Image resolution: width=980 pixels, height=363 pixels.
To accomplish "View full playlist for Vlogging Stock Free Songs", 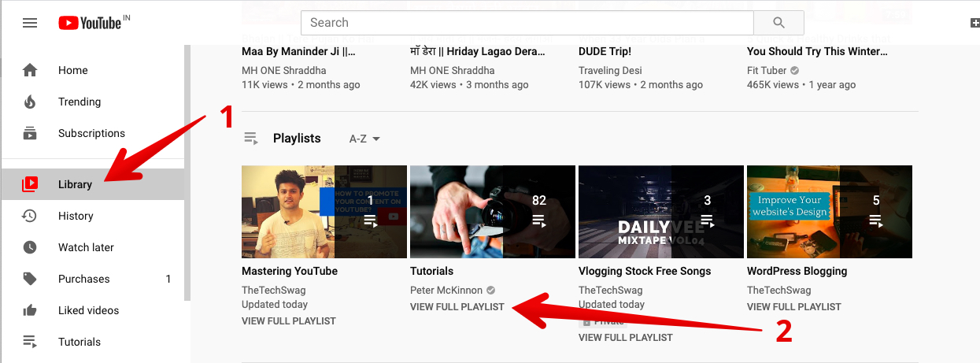I will coord(626,338).
